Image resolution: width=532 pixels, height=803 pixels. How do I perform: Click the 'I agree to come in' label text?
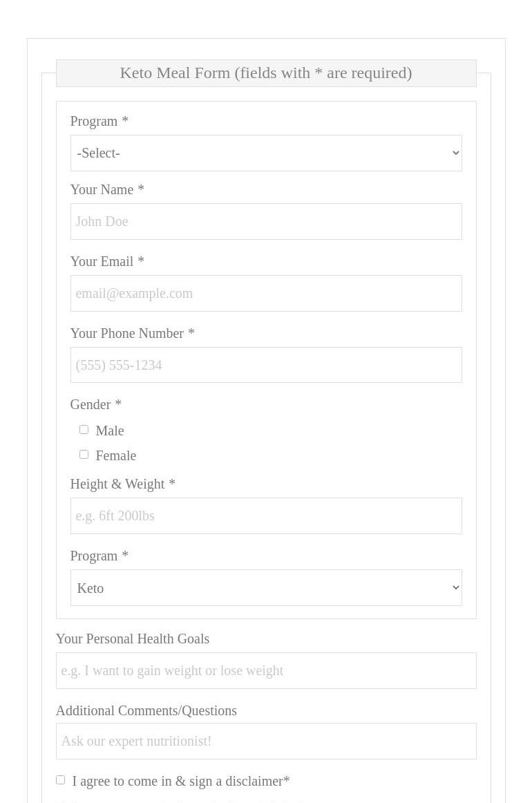[180, 781]
